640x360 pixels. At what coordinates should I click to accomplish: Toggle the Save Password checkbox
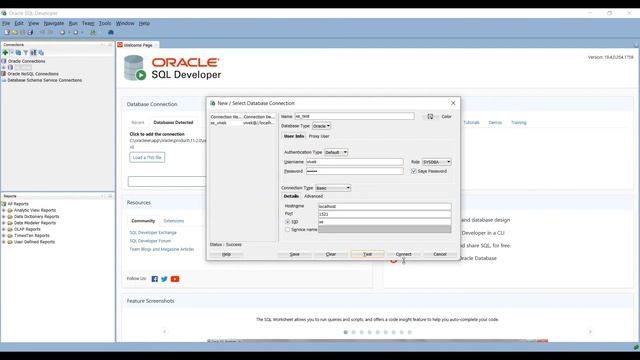[413, 171]
